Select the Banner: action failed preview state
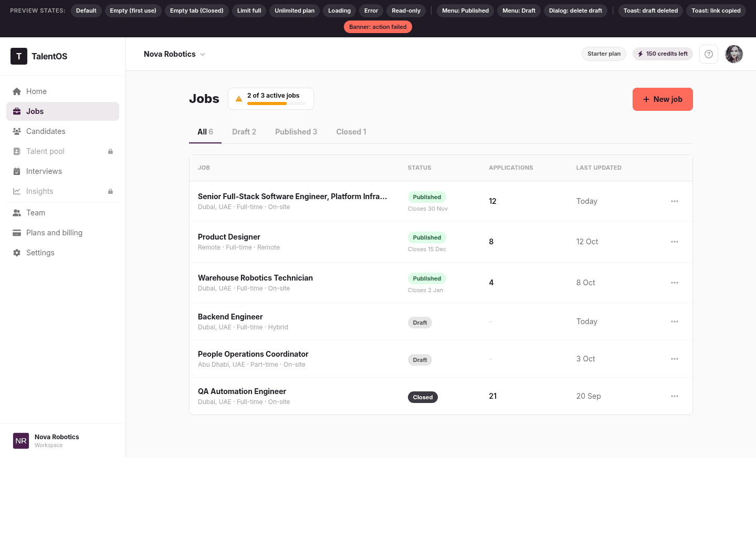The image size is (756, 538). (x=378, y=27)
